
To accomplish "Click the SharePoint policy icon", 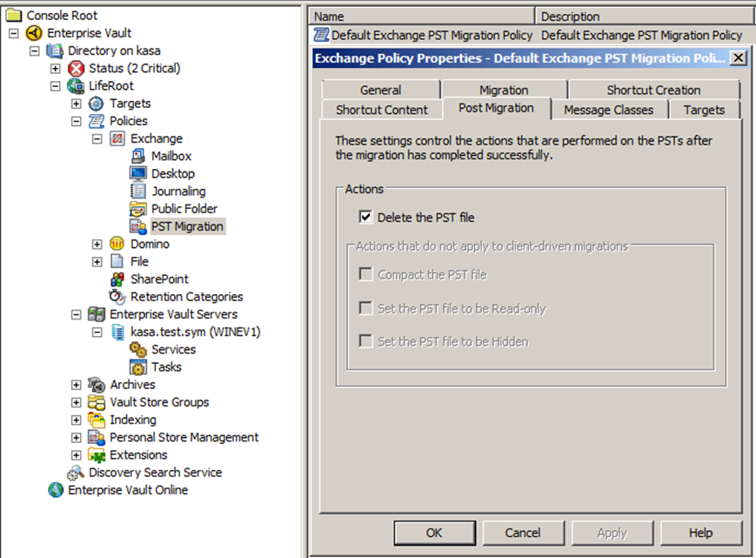I will coord(117,279).
